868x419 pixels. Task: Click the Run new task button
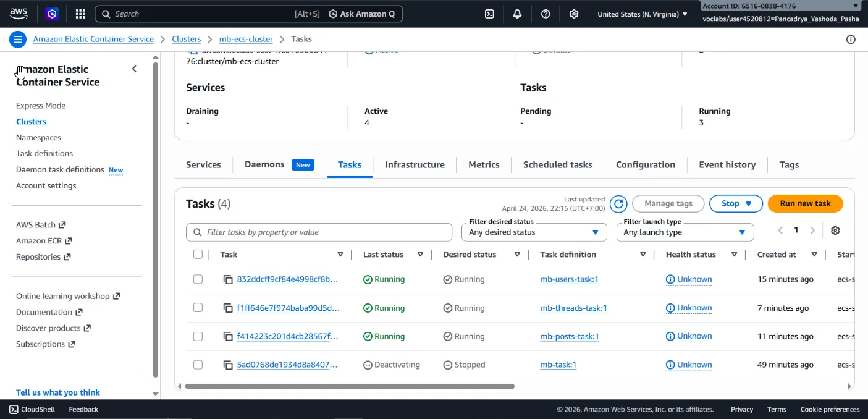805,203
